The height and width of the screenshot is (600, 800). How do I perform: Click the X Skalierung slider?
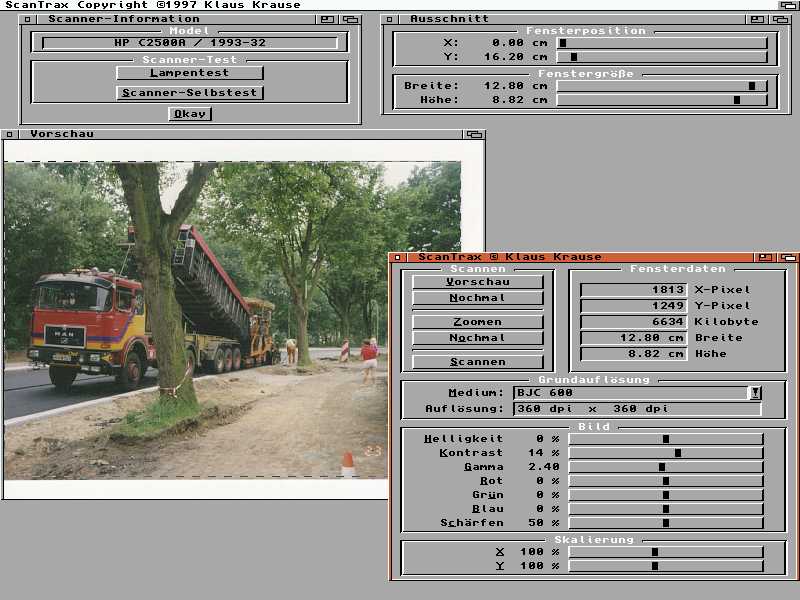coord(666,552)
